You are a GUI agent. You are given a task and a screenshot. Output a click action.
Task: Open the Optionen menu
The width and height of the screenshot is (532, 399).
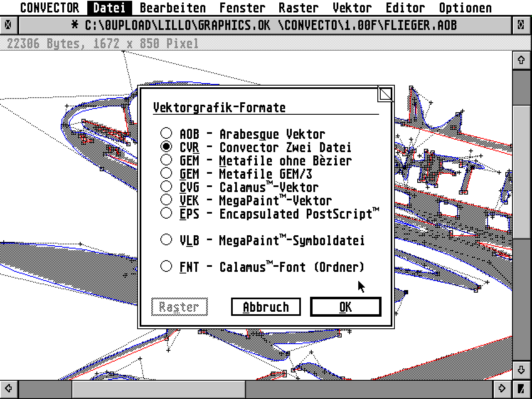(465, 7)
